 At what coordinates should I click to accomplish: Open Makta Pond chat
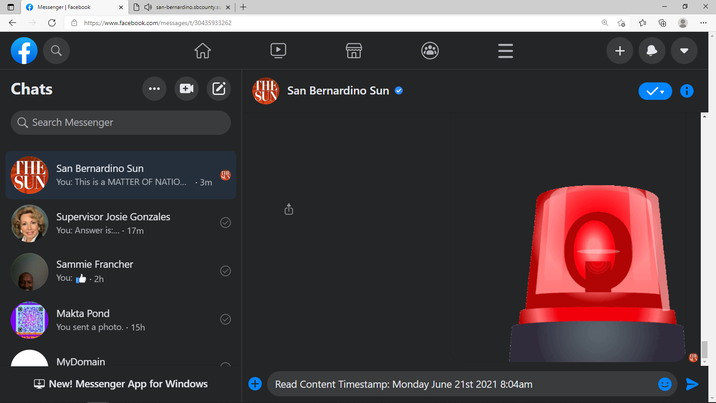coord(121,320)
